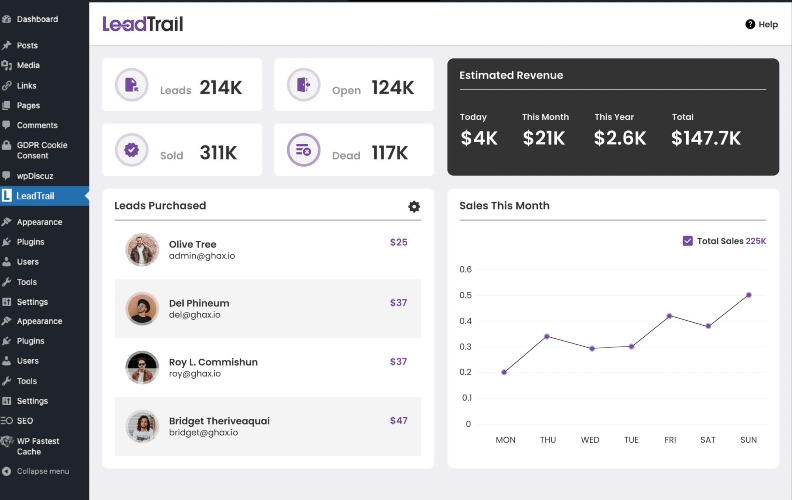792x500 pixels.
Task: Click the 117K Dead count
Action: pyautogui.click(x=389, y=153)
